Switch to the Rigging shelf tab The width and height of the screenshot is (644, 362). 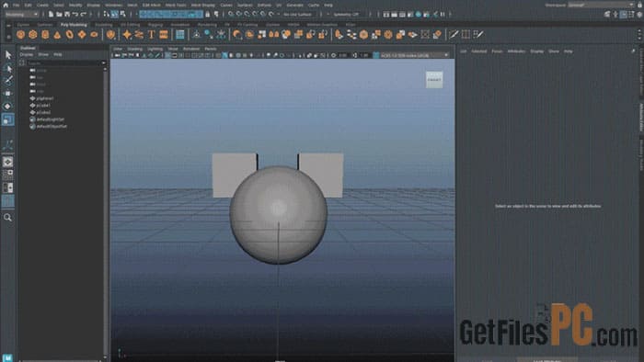155,25
